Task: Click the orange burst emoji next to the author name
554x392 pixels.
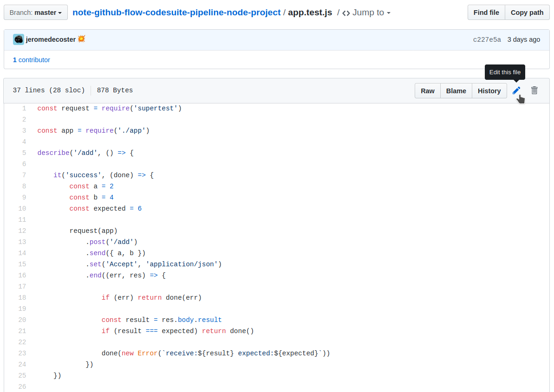Action: click(82, 39)
